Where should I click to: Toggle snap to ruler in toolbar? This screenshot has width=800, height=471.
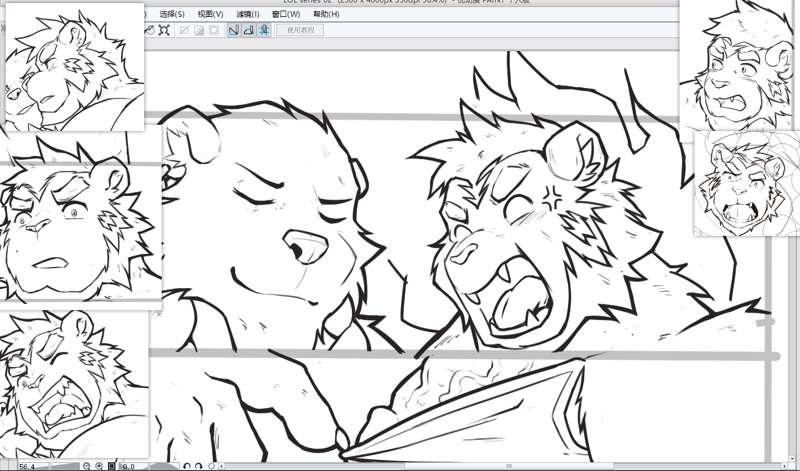(x=234, y=30)
